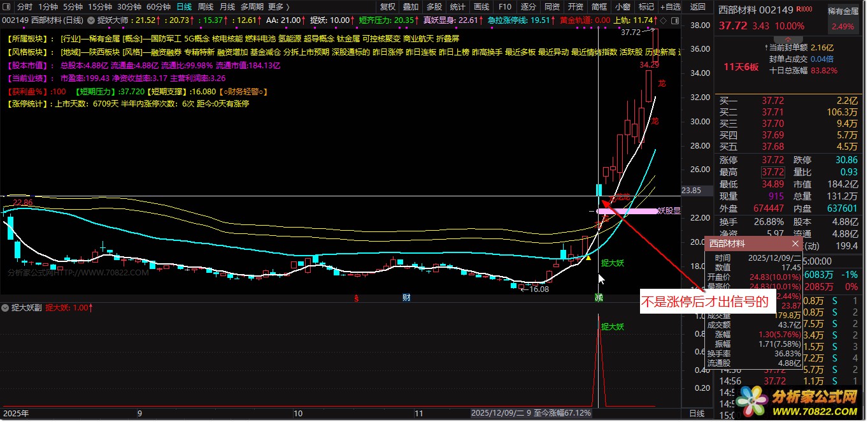Toggle 小窗 small window mode

point(623,7)
